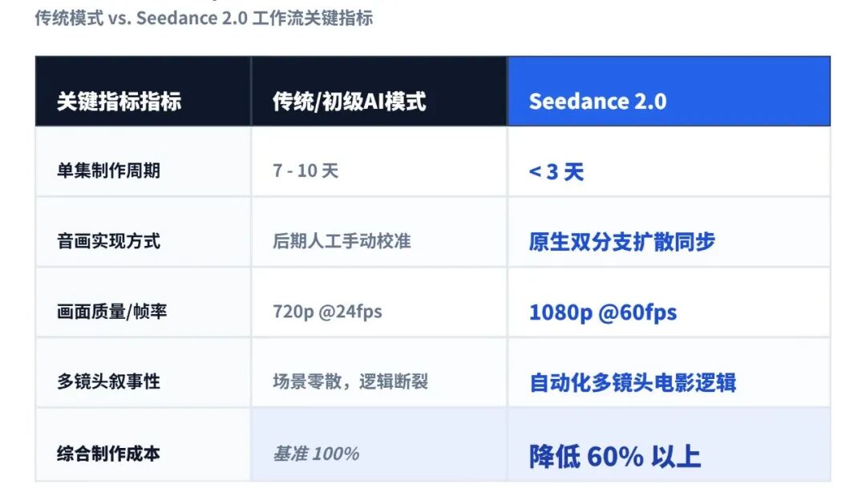The image size is (866, 504).
Task: Select the < 3 天 cell
Action: coord(556,171)
